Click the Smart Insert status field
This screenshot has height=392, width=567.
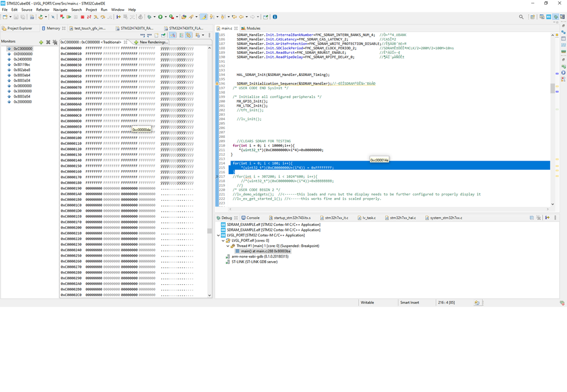(410, 303)
